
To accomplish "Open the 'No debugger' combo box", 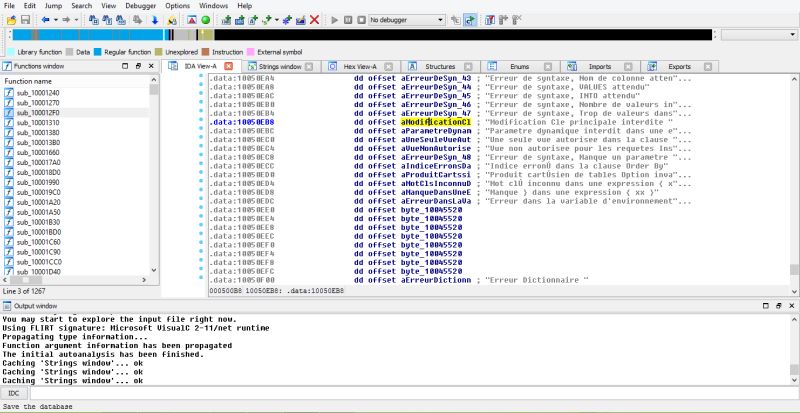I will tap(407, 20).
